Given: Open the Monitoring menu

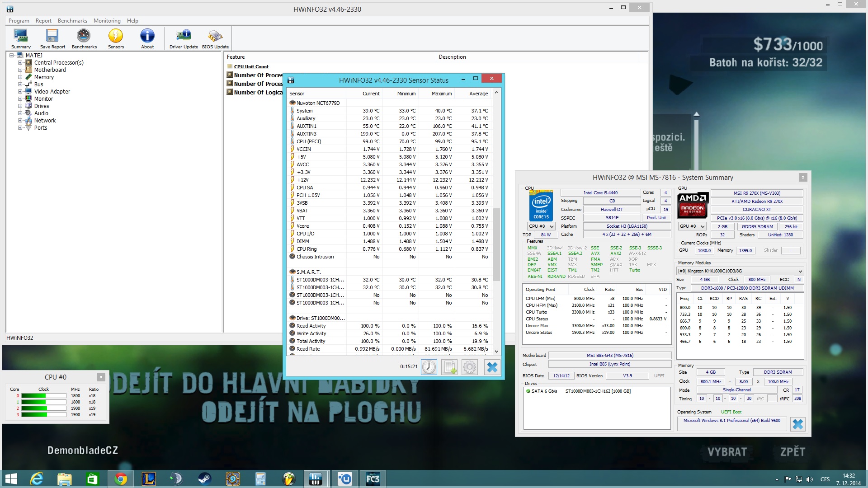Looking at the screenshot, I should (107, 21).
